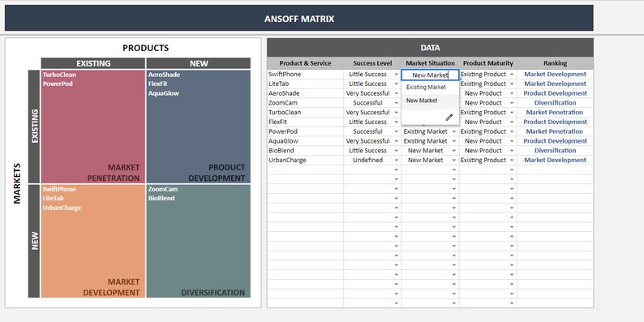Click the Market Penetration red quadrant

pos(92,127)
